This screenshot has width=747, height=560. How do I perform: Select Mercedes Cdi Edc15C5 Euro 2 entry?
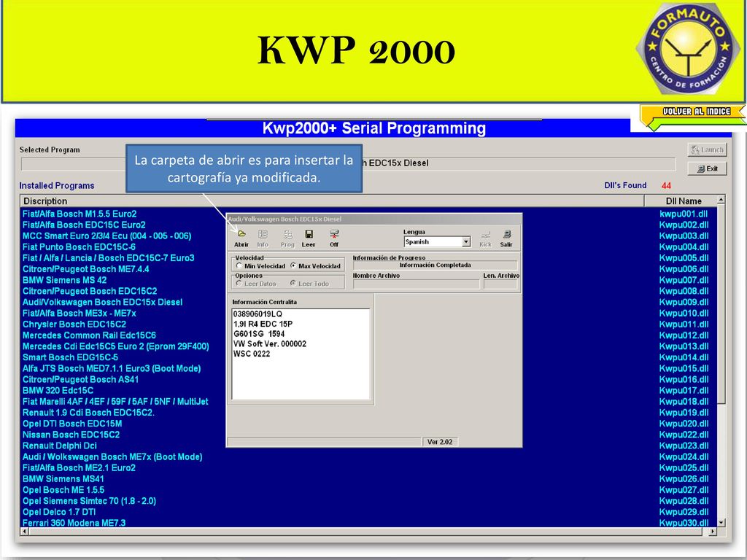[x=116, y=346]
